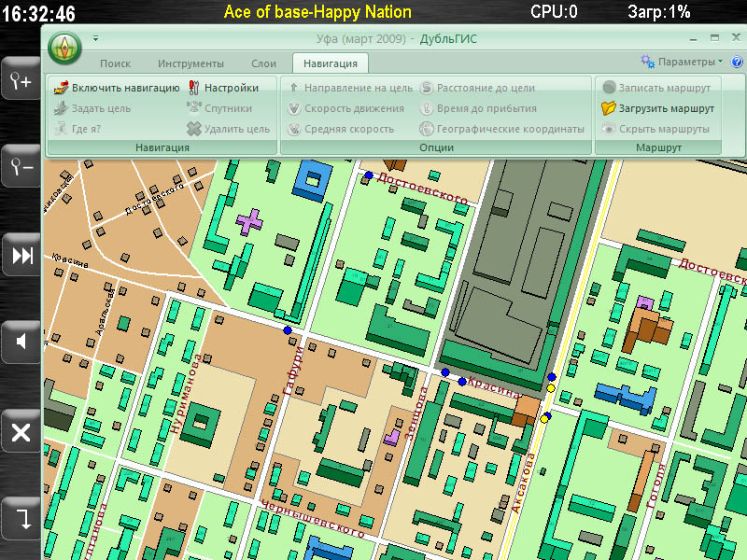
Task: Load a route via Загрузить маршрут
Action: (657, 108)
